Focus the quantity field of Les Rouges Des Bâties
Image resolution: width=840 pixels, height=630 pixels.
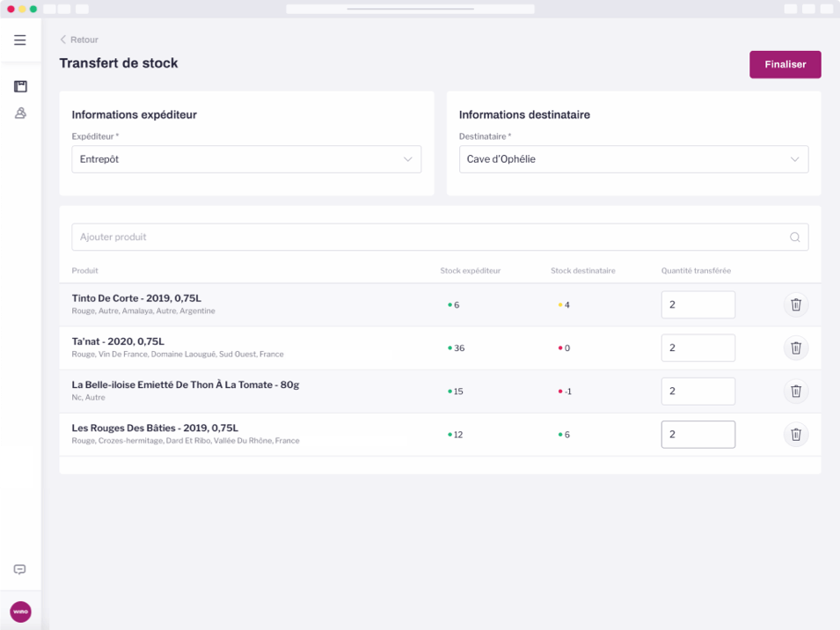698,434
